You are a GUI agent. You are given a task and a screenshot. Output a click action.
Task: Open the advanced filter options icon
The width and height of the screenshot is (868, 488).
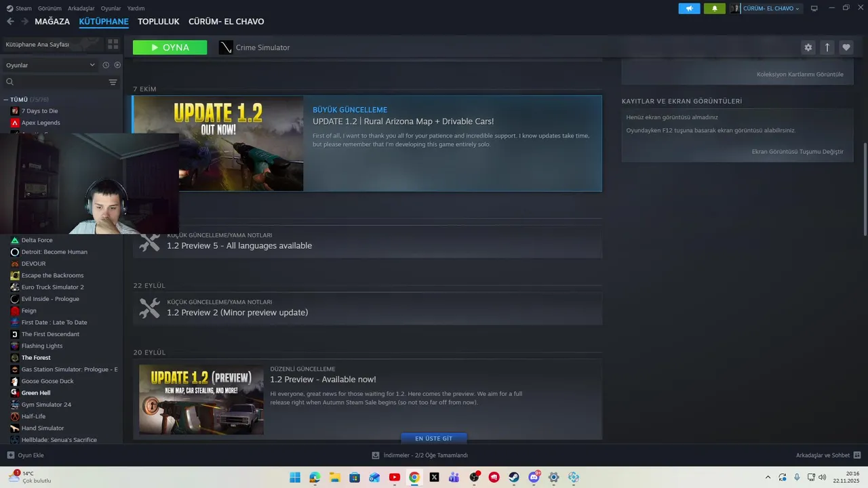click(113, 82)
